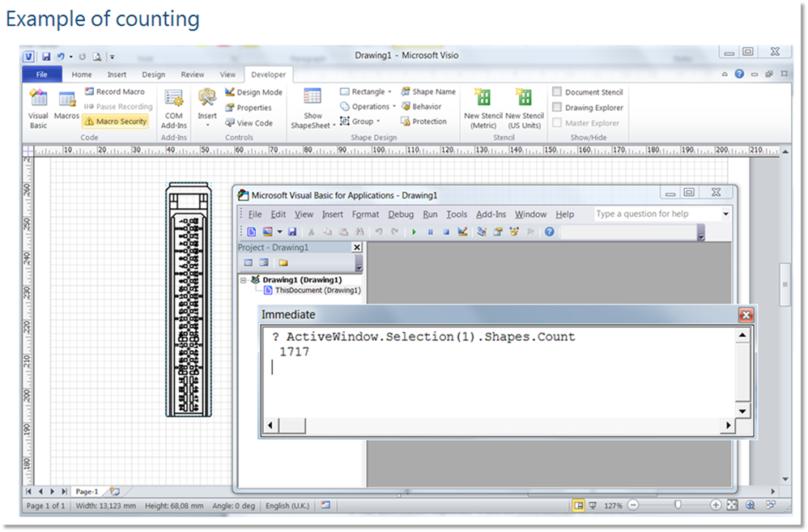Viewport: 808px width, 532px height.
Task: Click the Save icon in Quick Access Toolbar
Action: [x=46, y=56]
